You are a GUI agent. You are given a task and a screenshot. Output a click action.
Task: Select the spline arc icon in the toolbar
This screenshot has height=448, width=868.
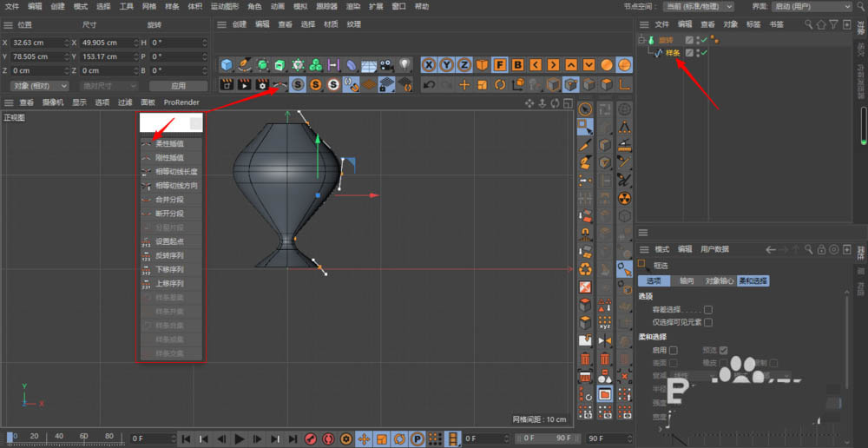click(x=279, y=85)
